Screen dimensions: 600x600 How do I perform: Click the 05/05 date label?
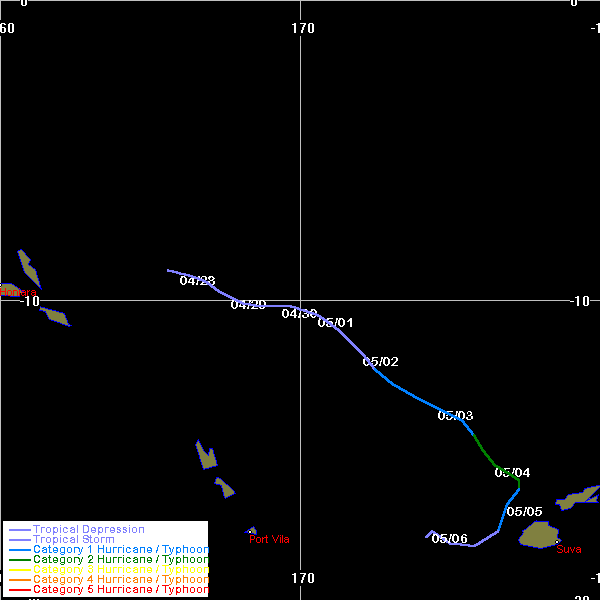[x=524, y=512]
